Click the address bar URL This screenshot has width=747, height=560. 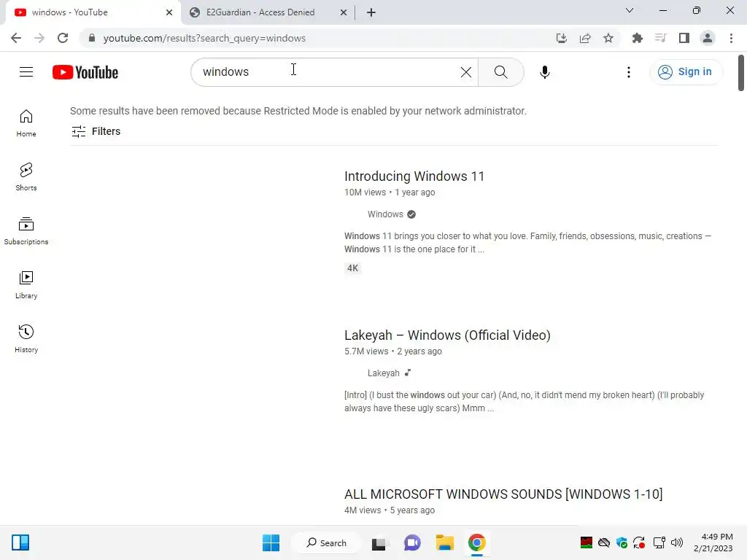[204, 38]
